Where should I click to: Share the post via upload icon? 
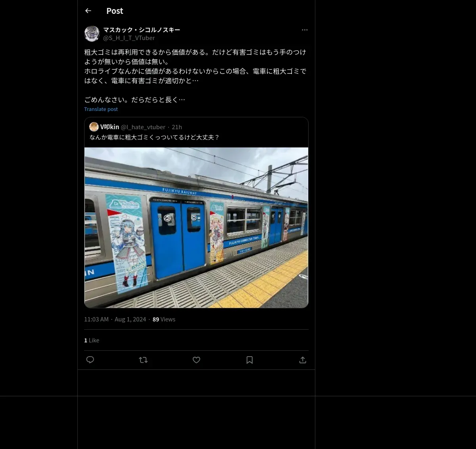click(303, 360)
